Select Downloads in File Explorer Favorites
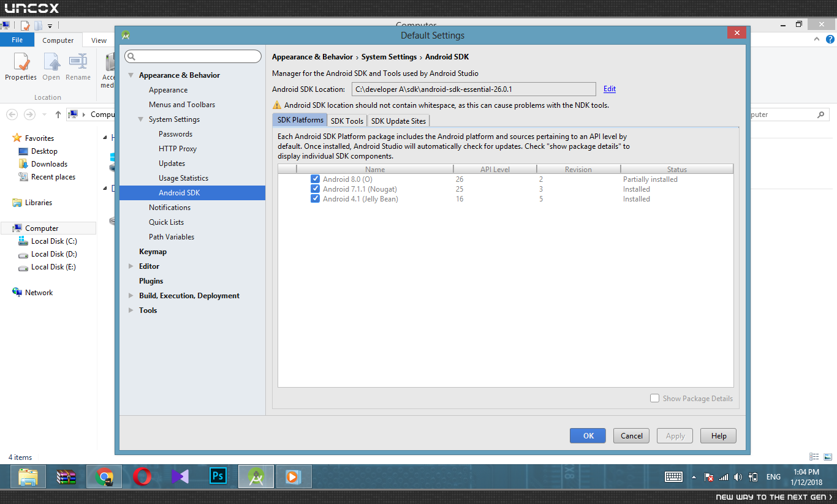This screenshot has height=504, width=837. tap(49, 164)
